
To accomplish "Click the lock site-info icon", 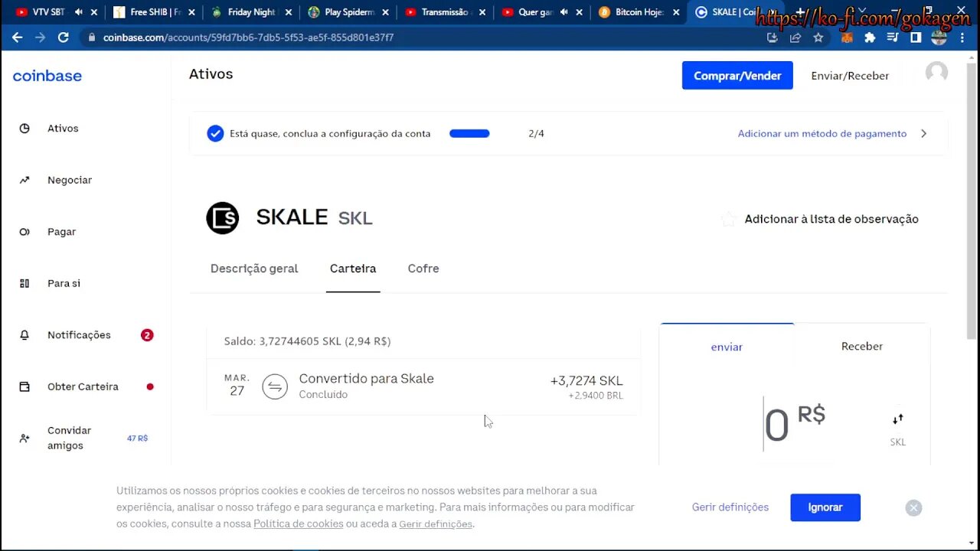I will coord(92,37).
